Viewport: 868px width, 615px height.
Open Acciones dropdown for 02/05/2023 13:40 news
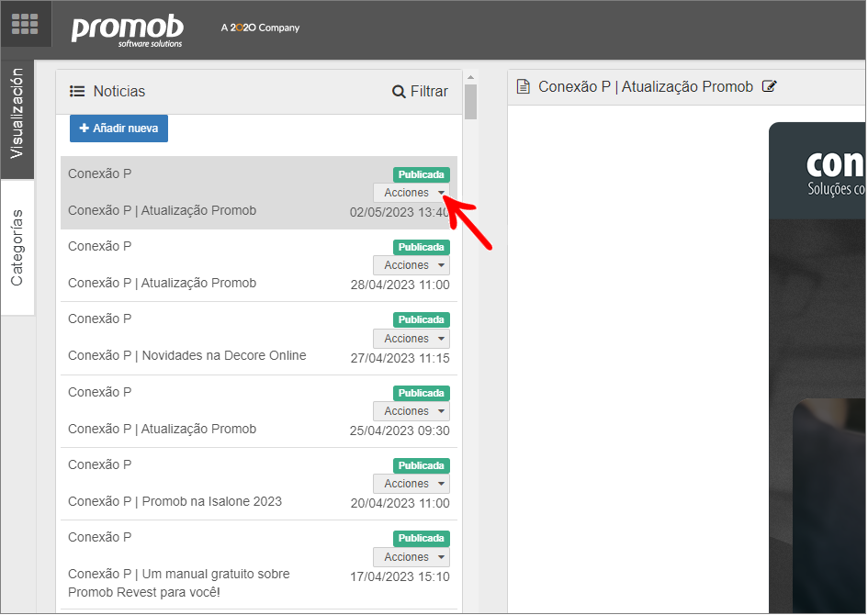click(x=411, y=193)
